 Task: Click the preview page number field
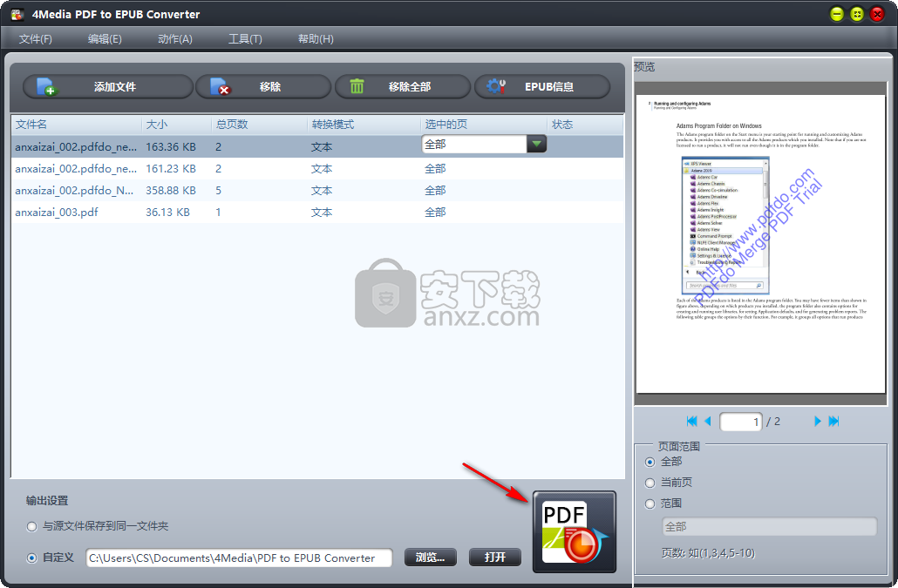(x=741, y=422)
